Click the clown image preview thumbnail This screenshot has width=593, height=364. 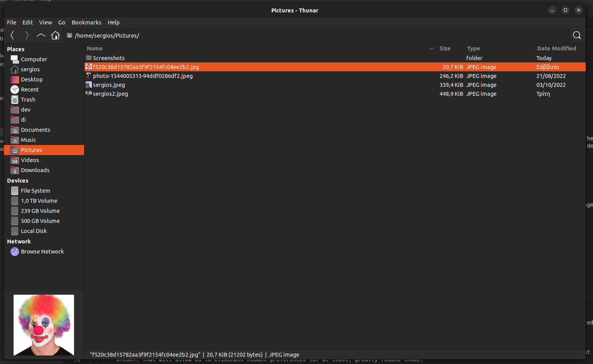pos(44,325)
